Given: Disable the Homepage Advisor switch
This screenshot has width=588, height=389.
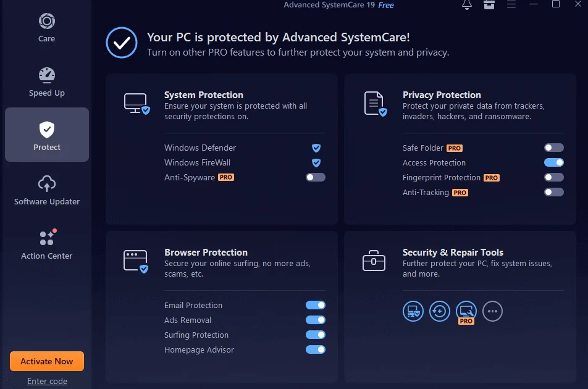Looking at the screenshot, I should [x=315, y=349].
